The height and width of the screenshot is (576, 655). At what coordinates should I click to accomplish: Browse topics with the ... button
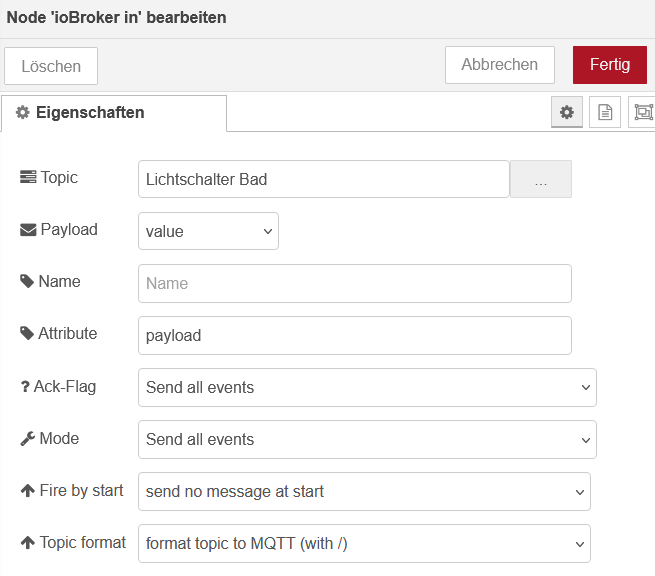tap(541, 179)
